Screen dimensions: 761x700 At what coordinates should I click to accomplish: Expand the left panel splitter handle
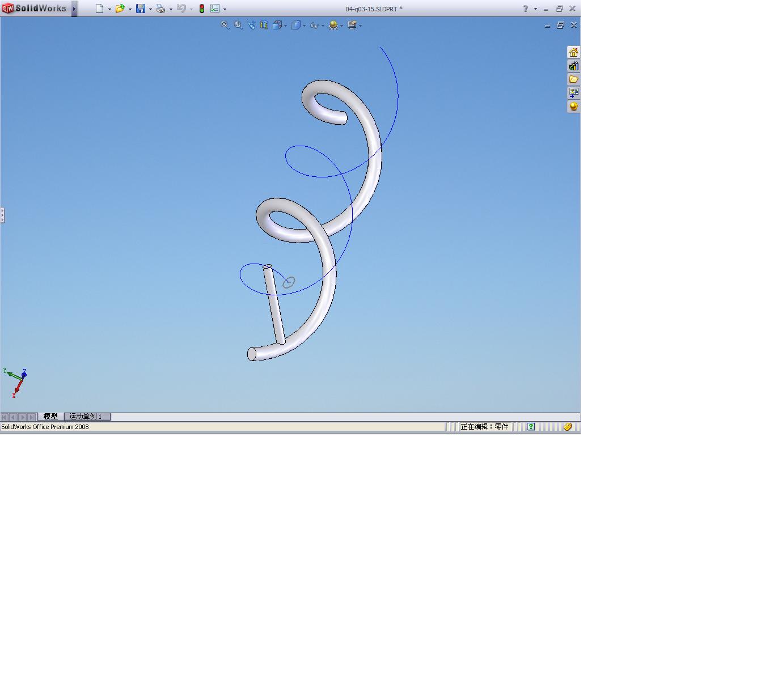(2, 215)
